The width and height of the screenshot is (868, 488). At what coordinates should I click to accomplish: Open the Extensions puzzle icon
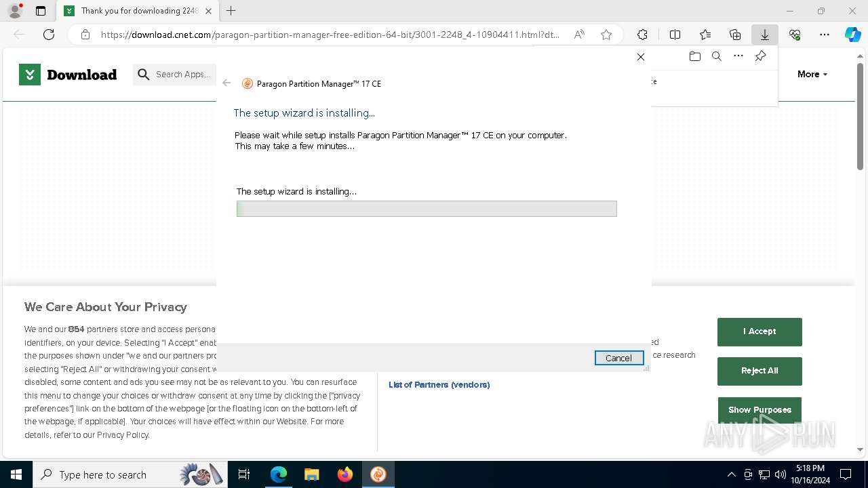[642, 35]
